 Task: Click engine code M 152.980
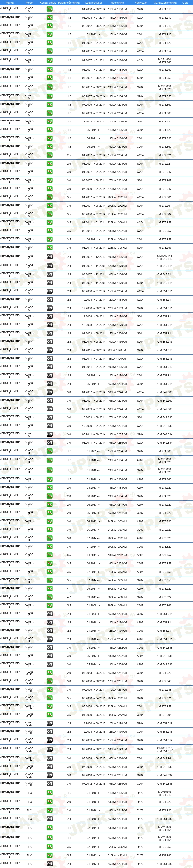click(165, 855)
